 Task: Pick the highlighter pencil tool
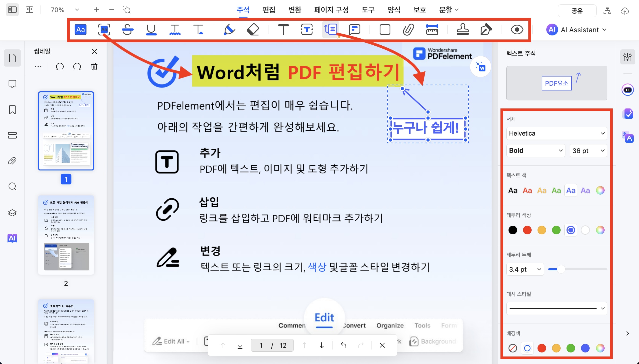(x=229, y=30)
